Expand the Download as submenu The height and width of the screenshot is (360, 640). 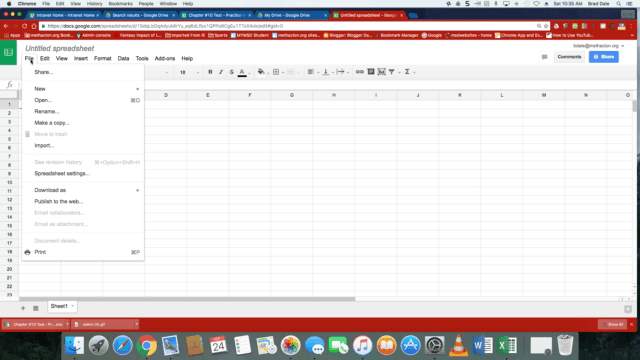click(83, 190)
